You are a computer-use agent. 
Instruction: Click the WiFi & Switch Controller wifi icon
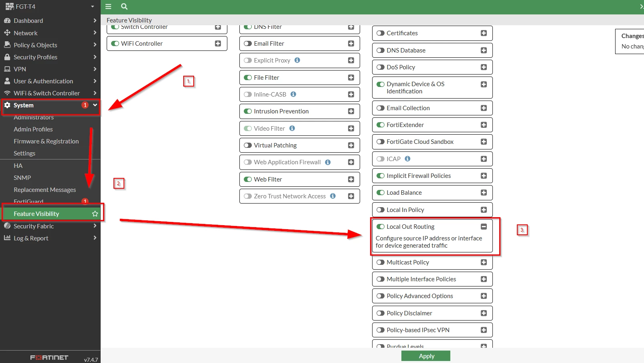pos(7,93)
